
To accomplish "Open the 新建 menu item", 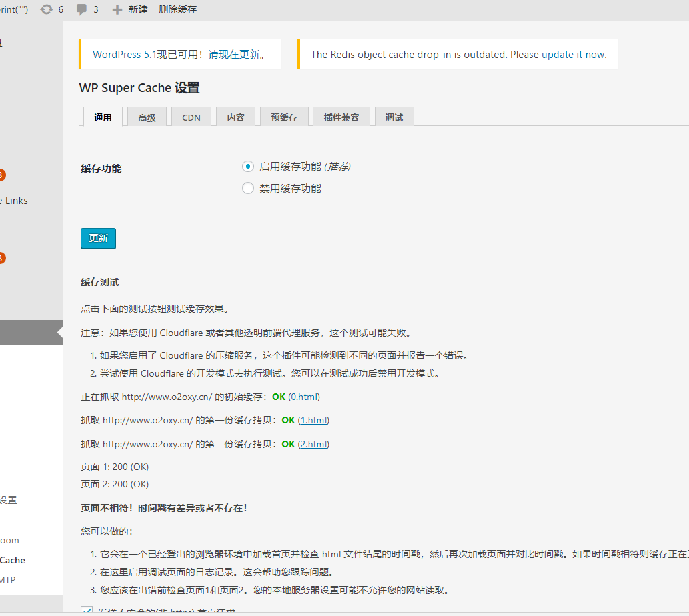I will click(x=138, y=9).
